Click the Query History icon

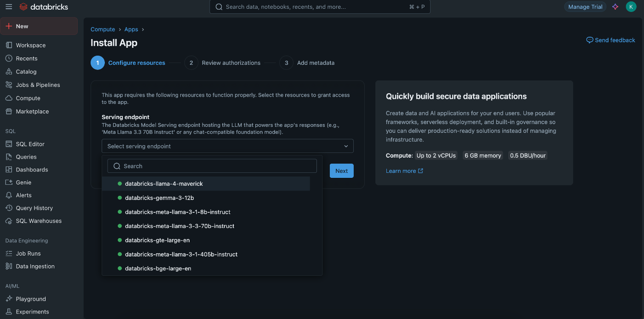point(9,208)
